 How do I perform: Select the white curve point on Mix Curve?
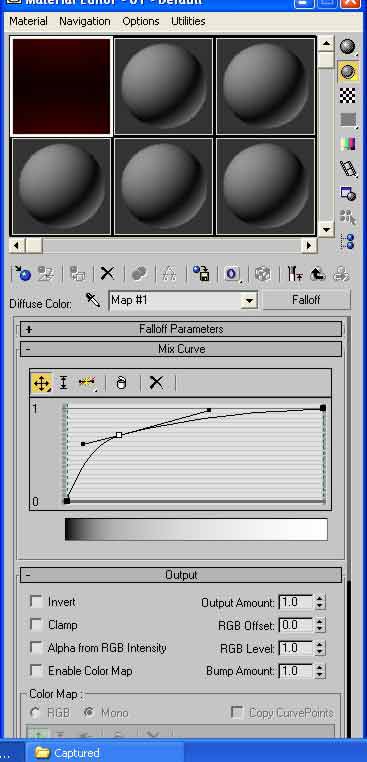click(119, 435)
